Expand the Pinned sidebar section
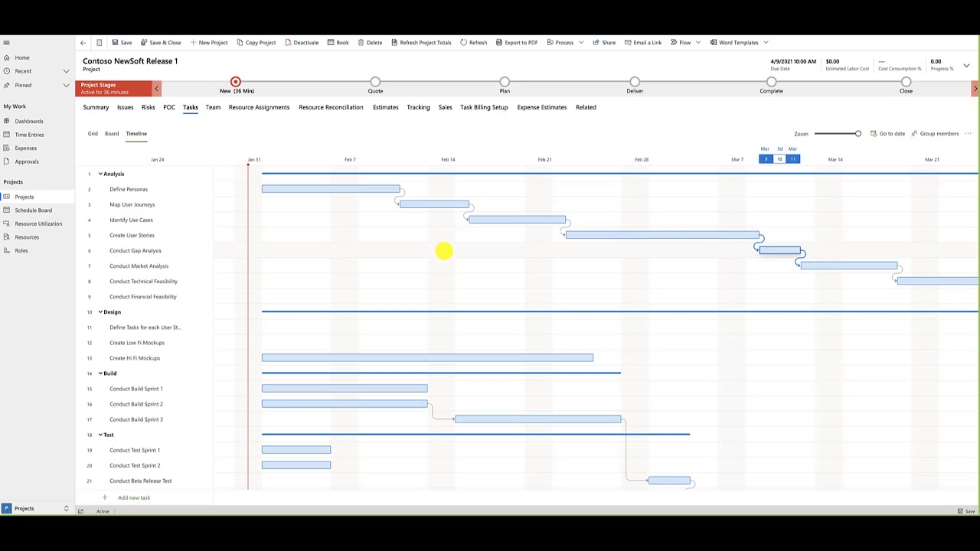Screen dimensions: 980x551 (66, 85)
